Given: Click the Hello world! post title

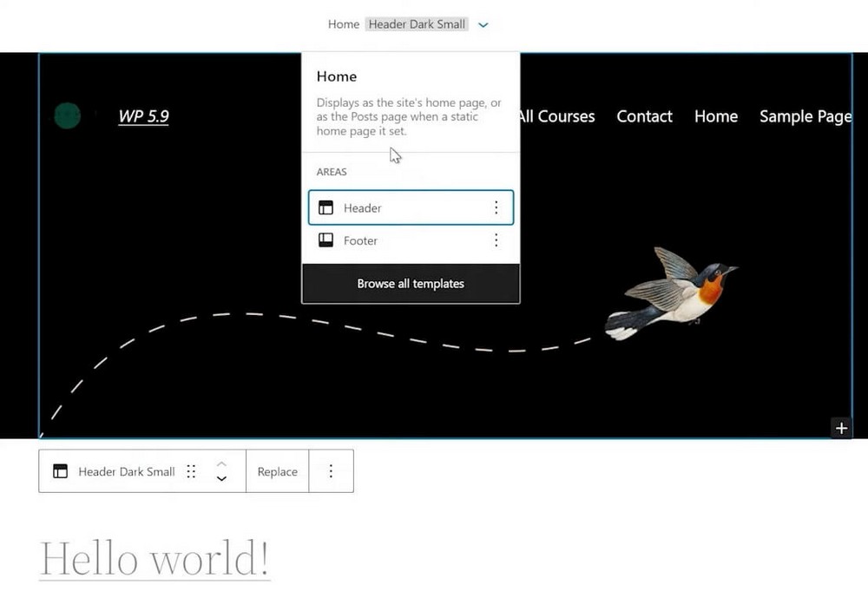Looking at the screenshot, I should (155, 558).
